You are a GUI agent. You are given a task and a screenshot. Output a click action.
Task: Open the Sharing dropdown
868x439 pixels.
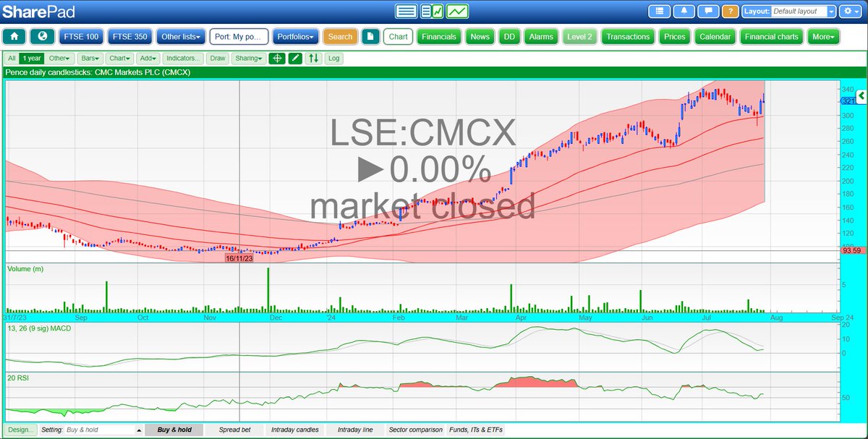click(248, 58)
